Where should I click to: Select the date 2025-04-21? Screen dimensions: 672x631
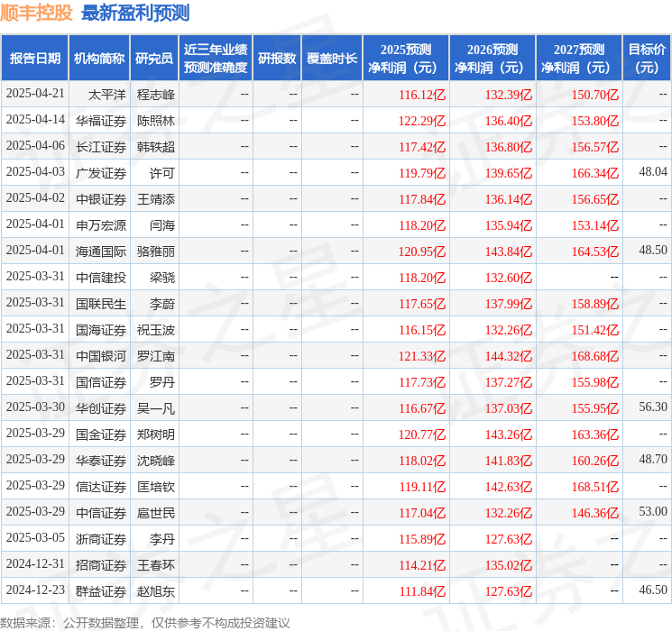point(35,94)
